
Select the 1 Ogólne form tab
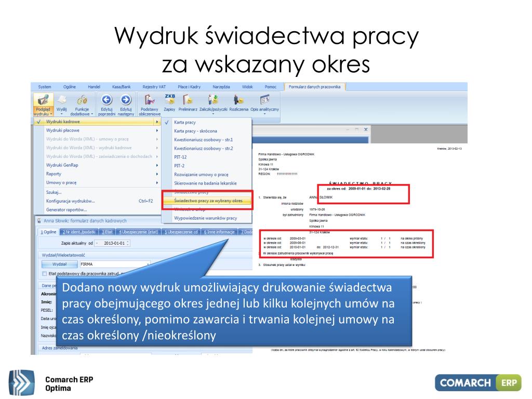[x=48, y=232]
